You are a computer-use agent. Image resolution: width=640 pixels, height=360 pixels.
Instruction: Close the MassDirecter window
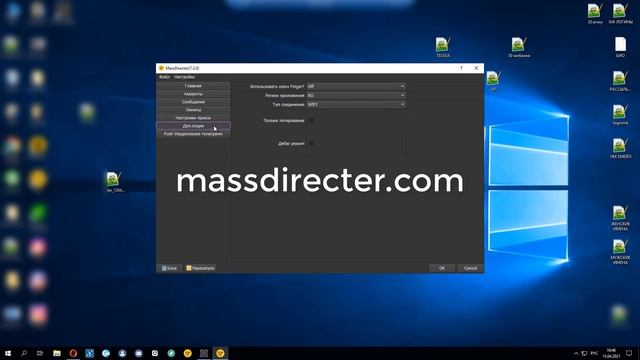click(x=476, y=68)
